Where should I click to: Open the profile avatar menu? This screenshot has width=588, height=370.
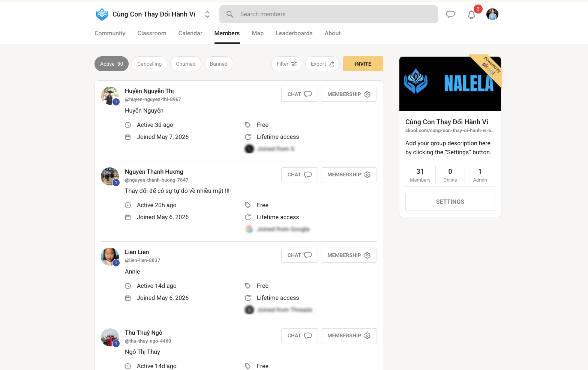(492, 14)
